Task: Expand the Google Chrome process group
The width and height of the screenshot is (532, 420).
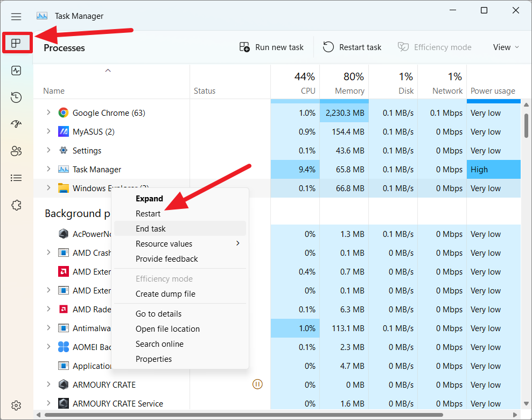Action: [x=48, y=113]
